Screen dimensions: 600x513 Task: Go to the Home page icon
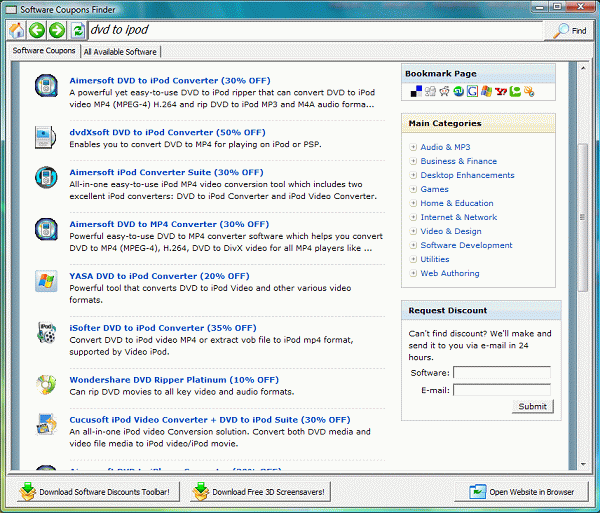tap(16, 30)
